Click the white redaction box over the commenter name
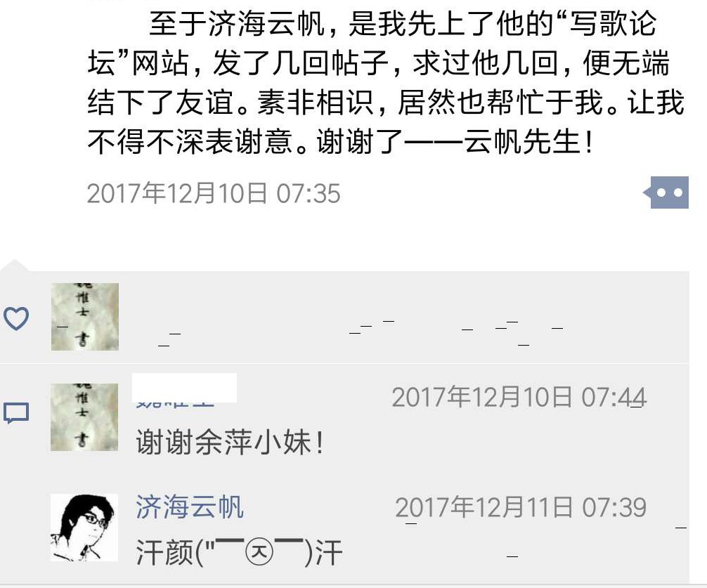 [184, 388]
